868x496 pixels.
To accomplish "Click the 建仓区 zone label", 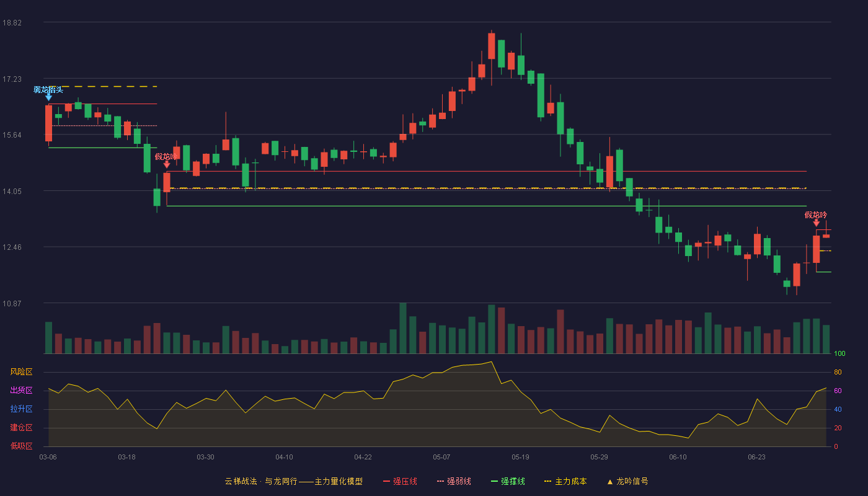I will pyautogui.click(x=21, y=428).
